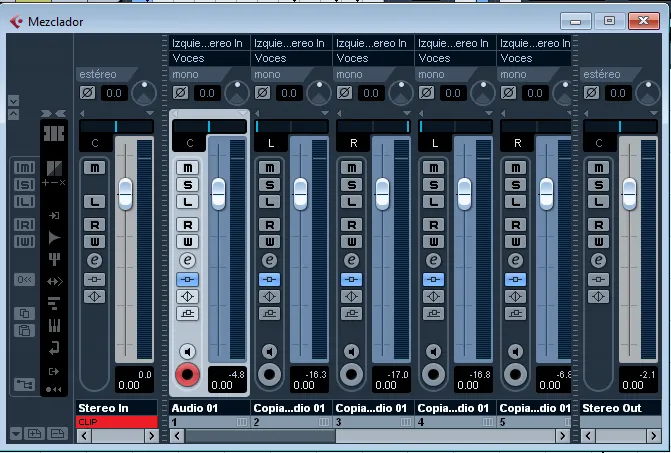Mute the Stereo Out channel
The width and height of the screenshot is (671, 453).
click(x=599, y=167)
